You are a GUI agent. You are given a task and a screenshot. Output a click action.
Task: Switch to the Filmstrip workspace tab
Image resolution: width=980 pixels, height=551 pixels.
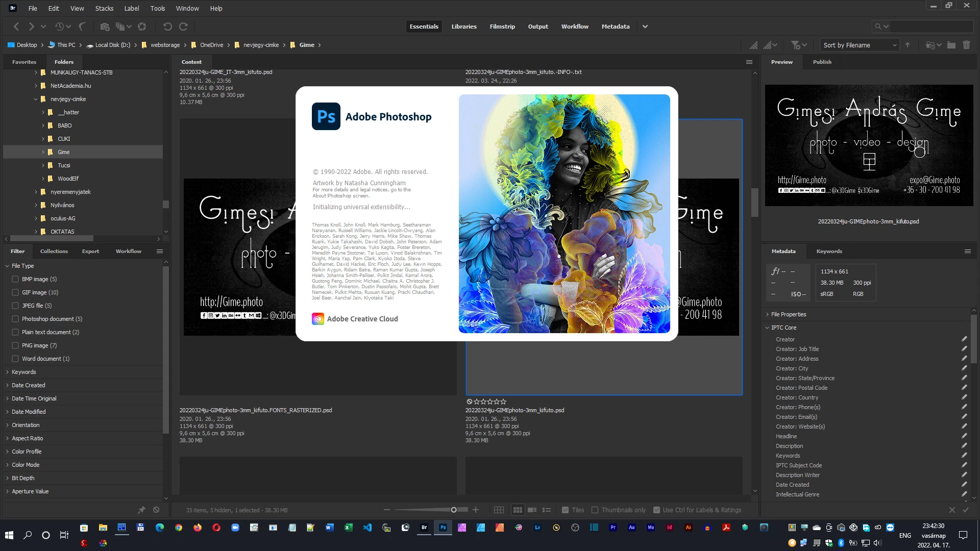coord(502,27)
